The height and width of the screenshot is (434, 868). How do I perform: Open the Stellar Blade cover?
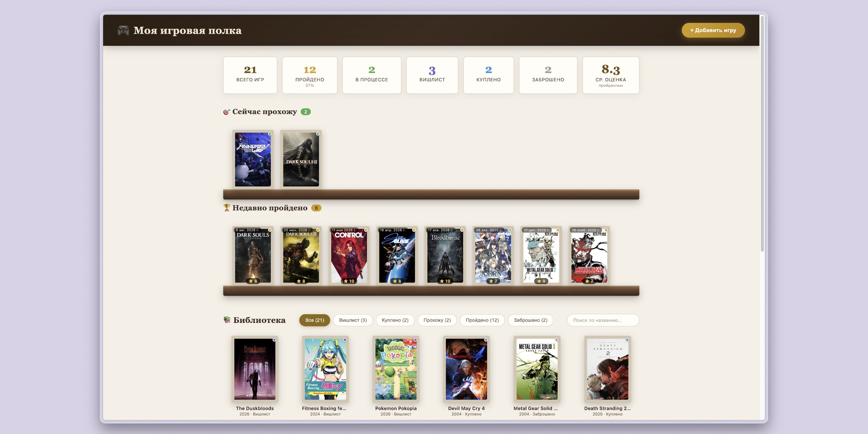click(397, 256)
